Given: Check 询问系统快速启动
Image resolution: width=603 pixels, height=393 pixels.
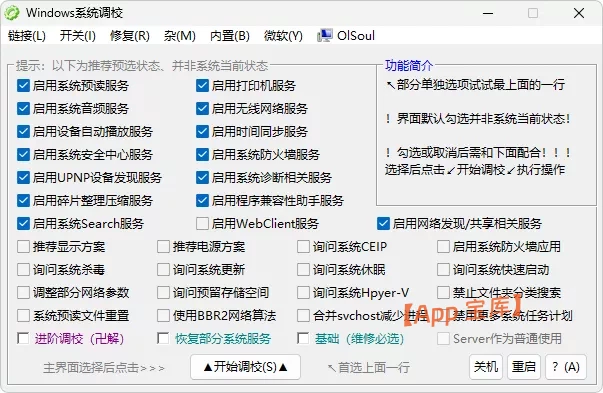Looking at the screenshot, I should pyautogui.click(x=443, y=270).
